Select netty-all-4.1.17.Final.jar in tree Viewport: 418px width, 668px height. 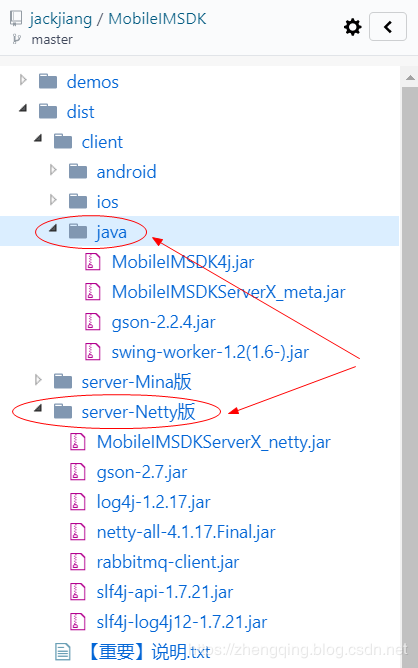[186, 532]
